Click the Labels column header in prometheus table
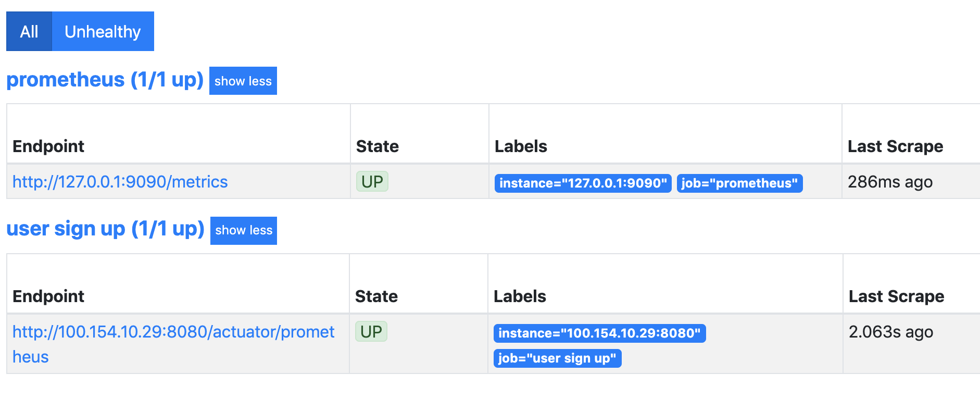Screen dimensions: 980x399 (x=521, y=146)
